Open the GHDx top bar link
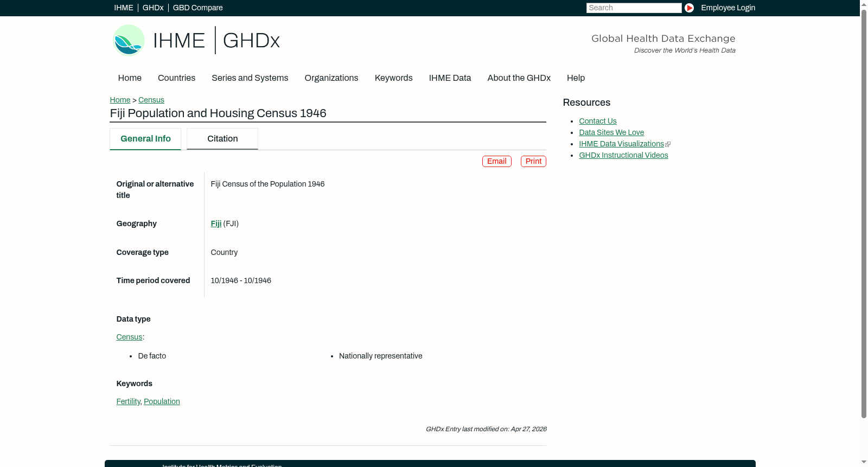The height and width of the screenshot is (467, 868). [153, 8]
